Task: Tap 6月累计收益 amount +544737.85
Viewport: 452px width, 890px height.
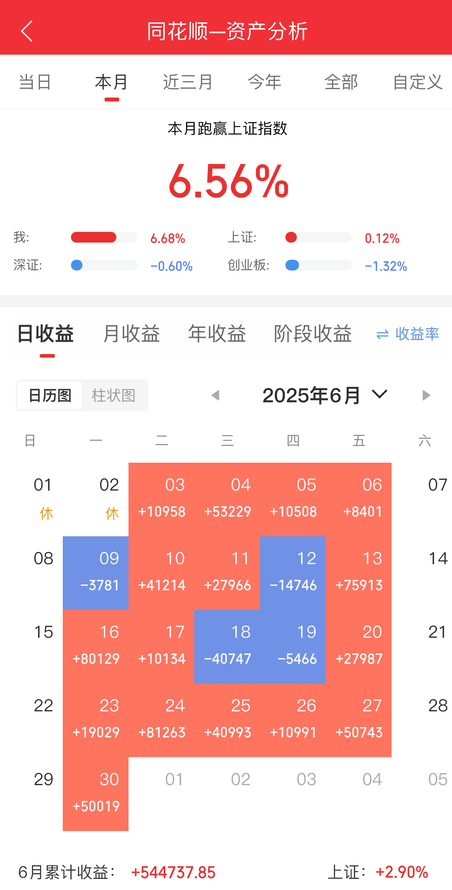Action: [x=173, y=872]
